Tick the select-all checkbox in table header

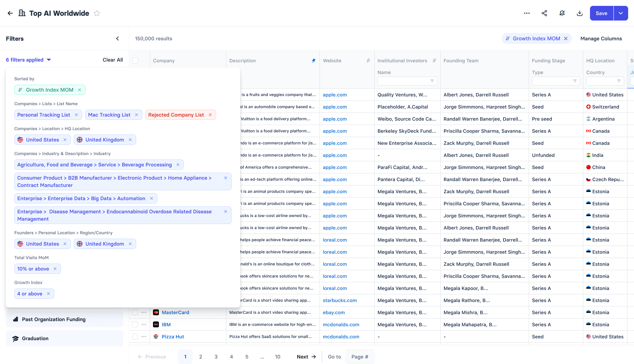tap(135, 60)
